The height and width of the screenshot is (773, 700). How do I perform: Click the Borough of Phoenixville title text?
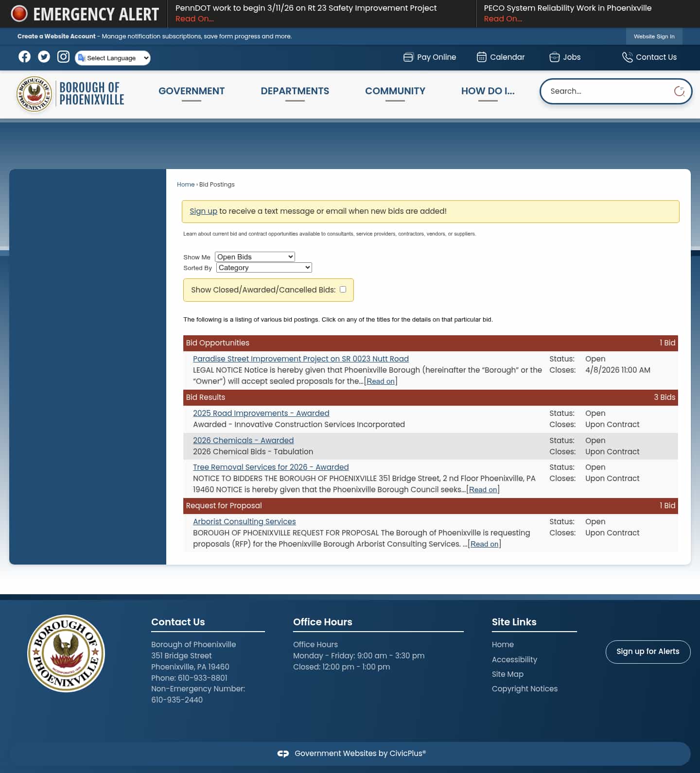(x=91, y=93)
